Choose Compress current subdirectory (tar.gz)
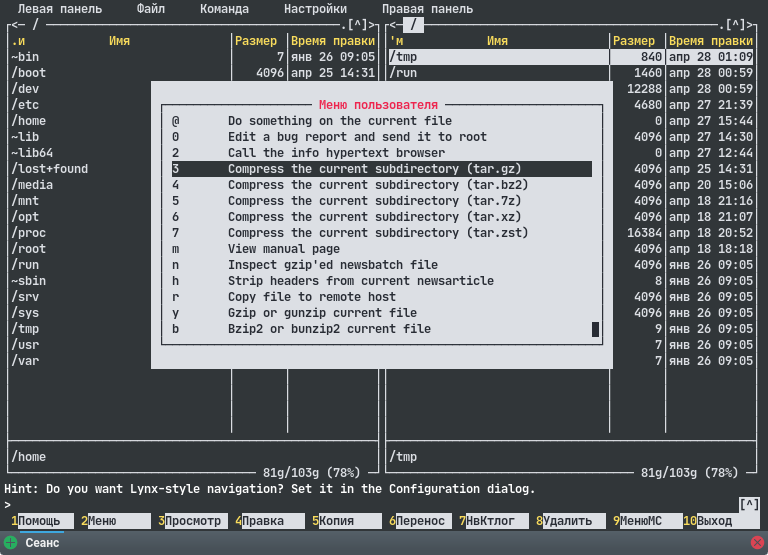768x555 pixels. point(382,169)
